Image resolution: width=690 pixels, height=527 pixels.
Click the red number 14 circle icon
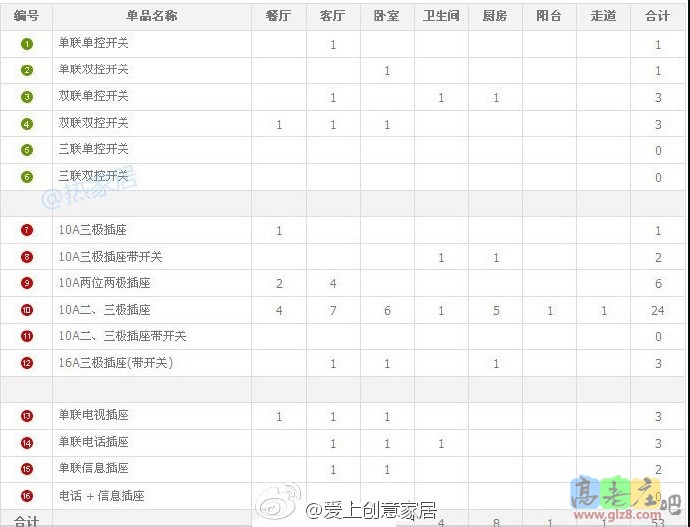tap(27, 443)
